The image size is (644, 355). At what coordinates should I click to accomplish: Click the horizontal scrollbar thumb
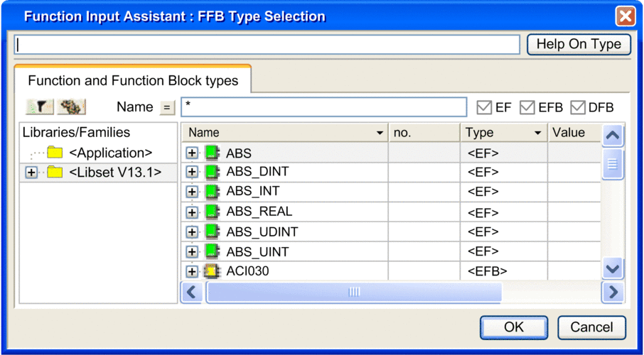pyautogui.click(x=353, y=292)
